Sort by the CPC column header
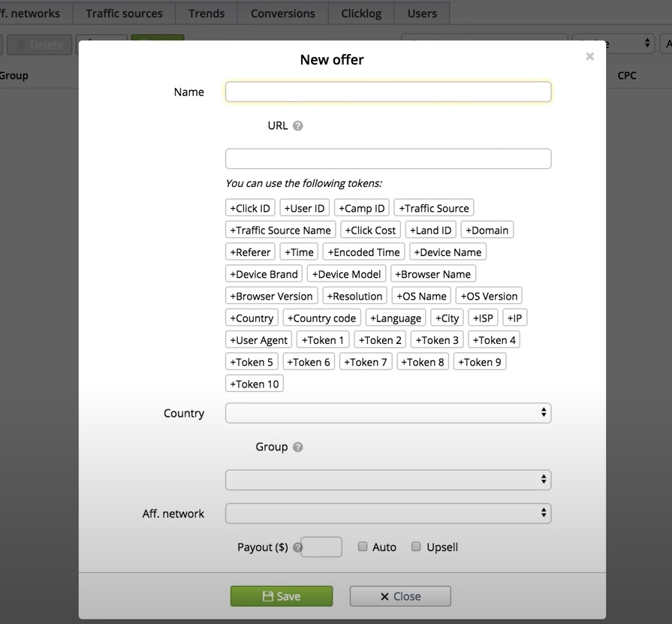The width and height of the screenshot is (672, 624). 626,76
